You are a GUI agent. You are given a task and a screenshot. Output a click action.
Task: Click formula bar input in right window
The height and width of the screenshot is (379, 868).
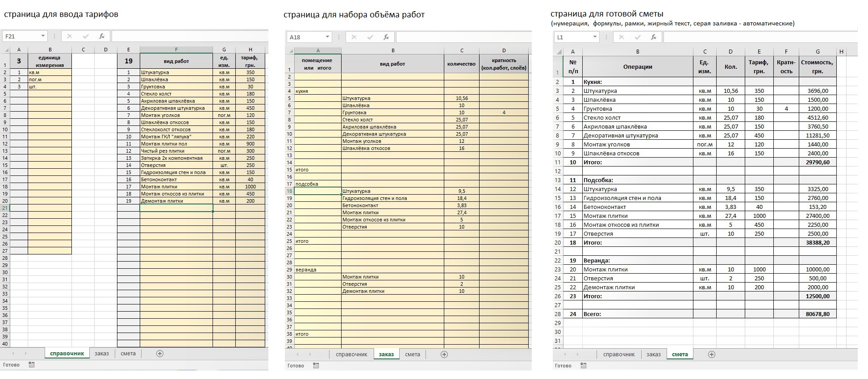tap(760, 37)
